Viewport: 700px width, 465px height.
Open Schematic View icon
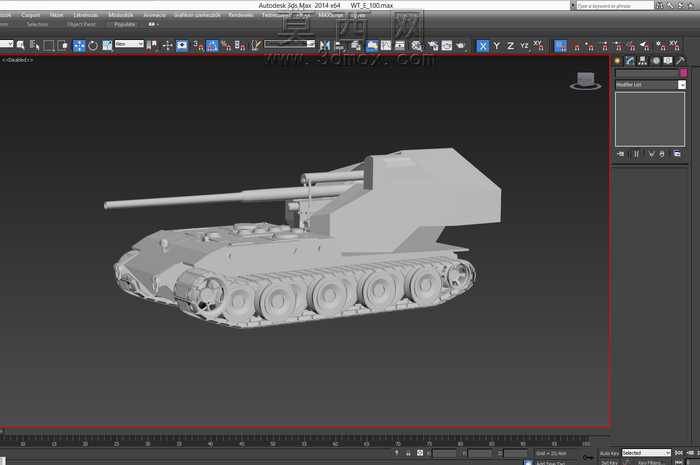pos(400,46)
